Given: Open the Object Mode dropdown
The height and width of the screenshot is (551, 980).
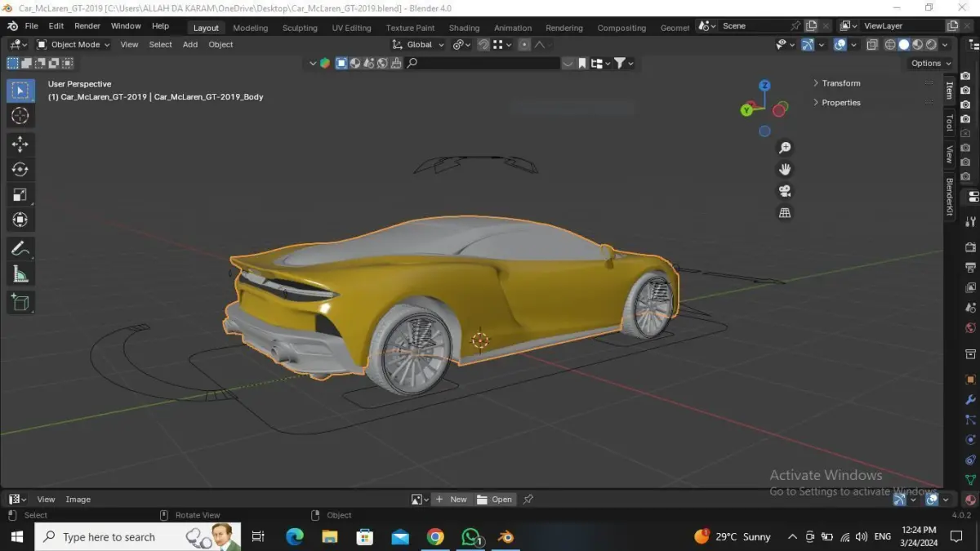Looking at the screenshot, I should point(73,45).
